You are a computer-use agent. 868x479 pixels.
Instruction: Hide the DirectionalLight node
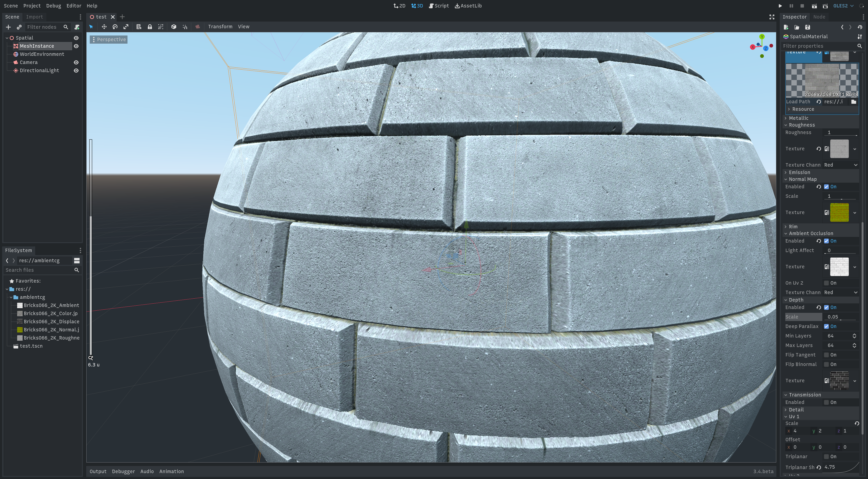click(76, 71)
